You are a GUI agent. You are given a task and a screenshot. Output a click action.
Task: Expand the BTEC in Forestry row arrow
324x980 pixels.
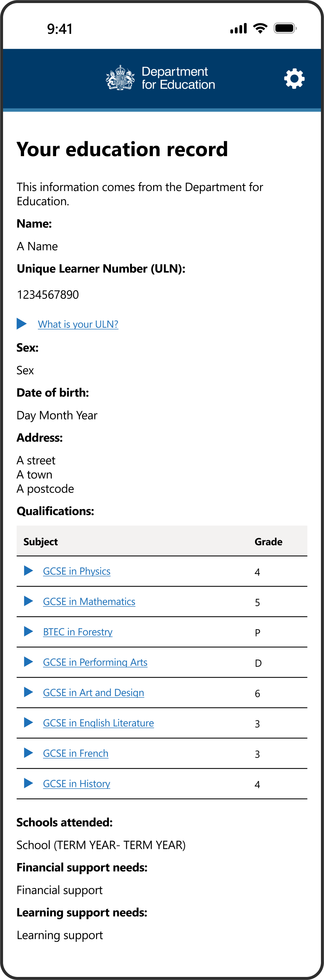point(28,631)
